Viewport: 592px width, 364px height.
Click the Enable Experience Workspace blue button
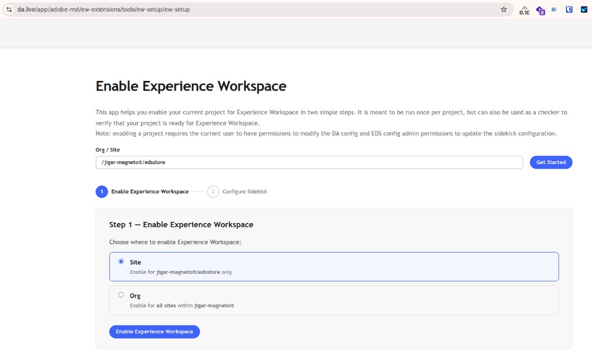(x=154, y=332)
